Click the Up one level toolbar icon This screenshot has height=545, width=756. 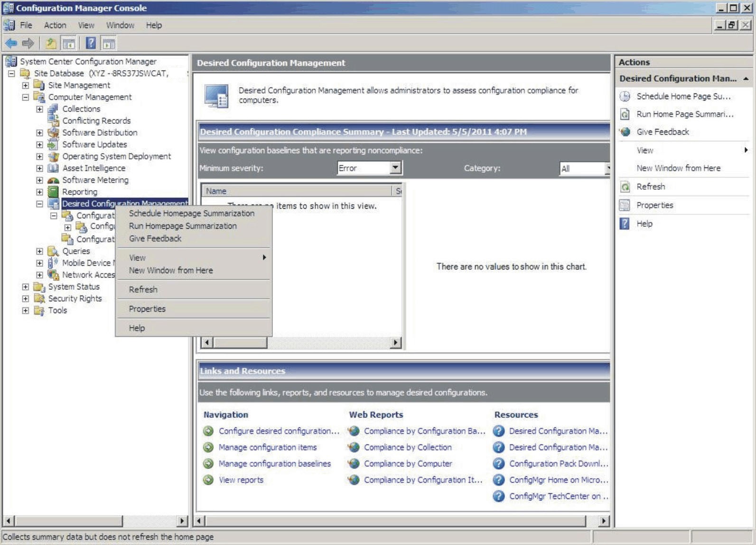[x=51, y=44]
